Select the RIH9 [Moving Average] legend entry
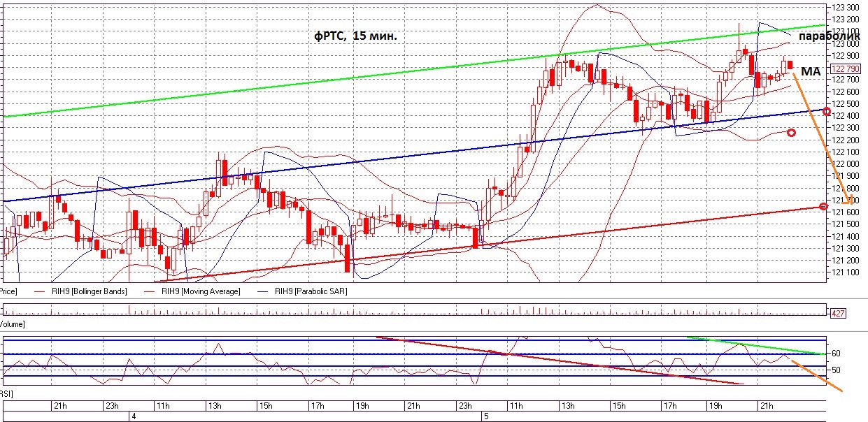868x422 pixels. [x=194, y=291]
